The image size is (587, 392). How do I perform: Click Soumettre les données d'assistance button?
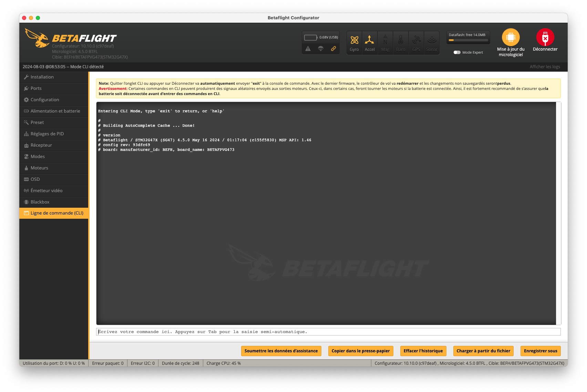pos(281,351)
